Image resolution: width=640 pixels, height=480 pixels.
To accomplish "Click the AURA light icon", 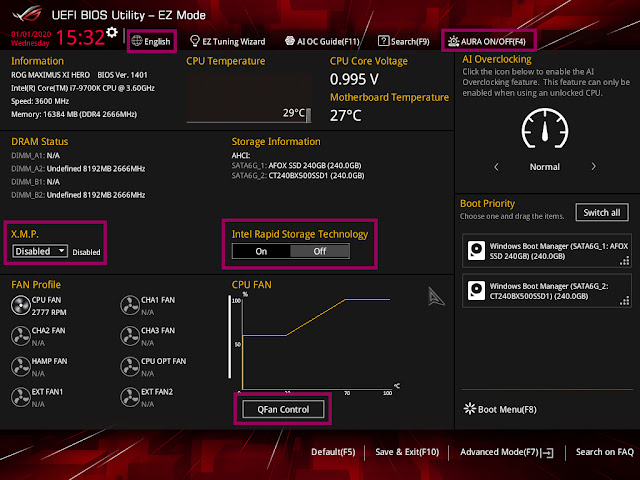I will tap(453, 41).
